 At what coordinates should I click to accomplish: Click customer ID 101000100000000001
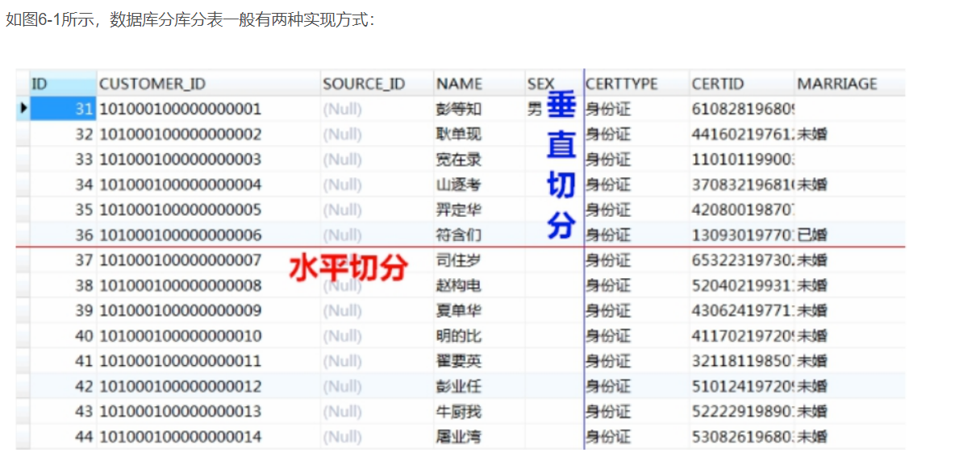click(180, 109)
